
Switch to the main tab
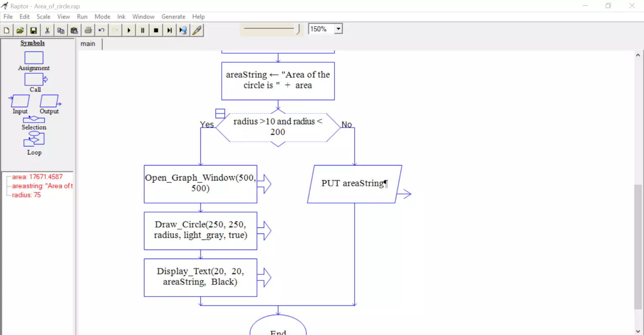pyautogui.click(x=88, y=44)
